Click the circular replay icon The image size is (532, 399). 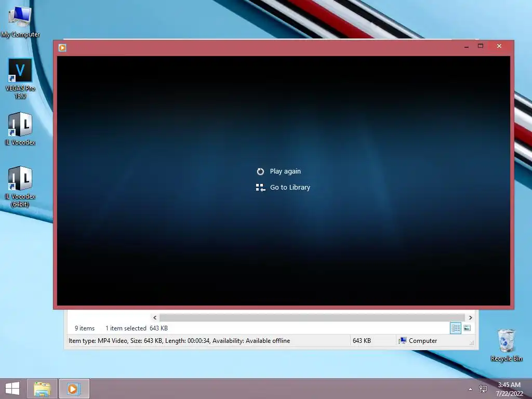260,171
